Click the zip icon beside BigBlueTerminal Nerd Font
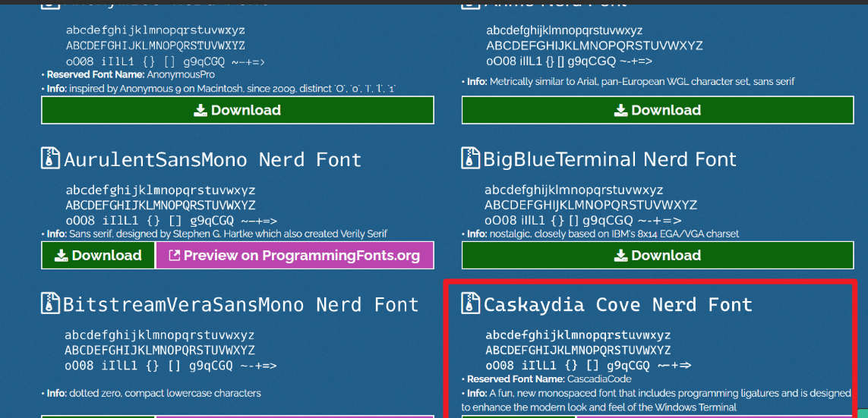This screenshot has height=418, width=868. click(x=471, y=158)
